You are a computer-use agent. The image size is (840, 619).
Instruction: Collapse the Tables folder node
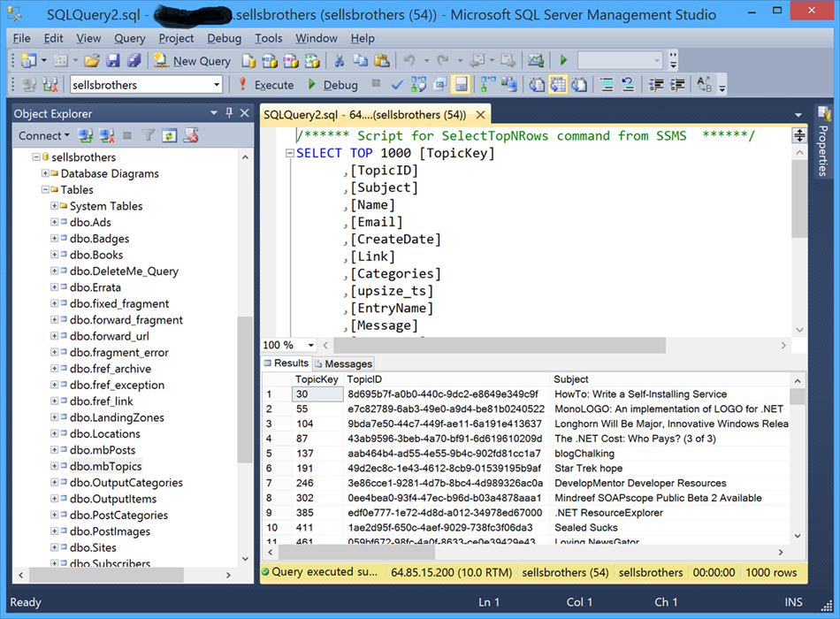45,189
